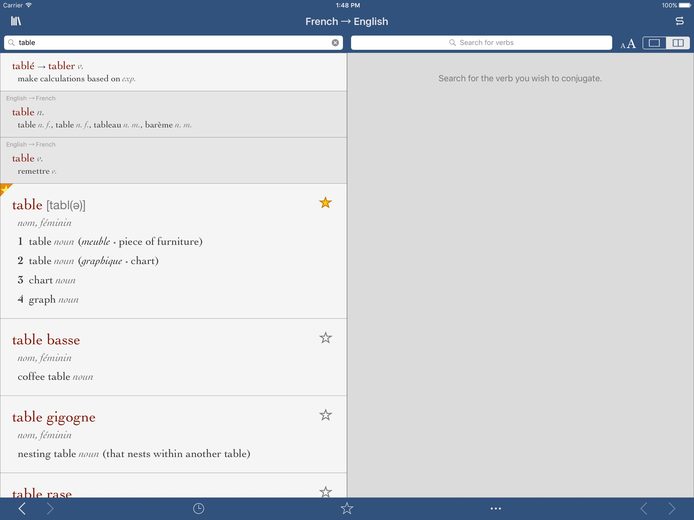The height and width of the screenshot is (520, 694).
Task: Click the text size AA button
Action: (628, 43)
